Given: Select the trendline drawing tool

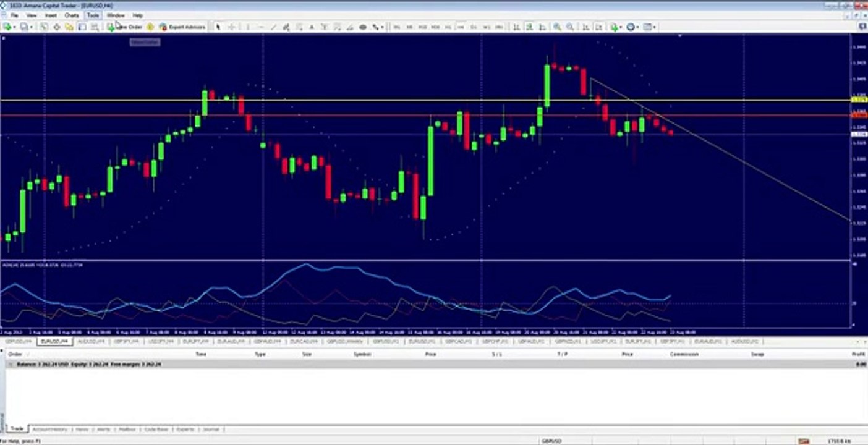Looking at the screenshot, I should tap(273, 27).
